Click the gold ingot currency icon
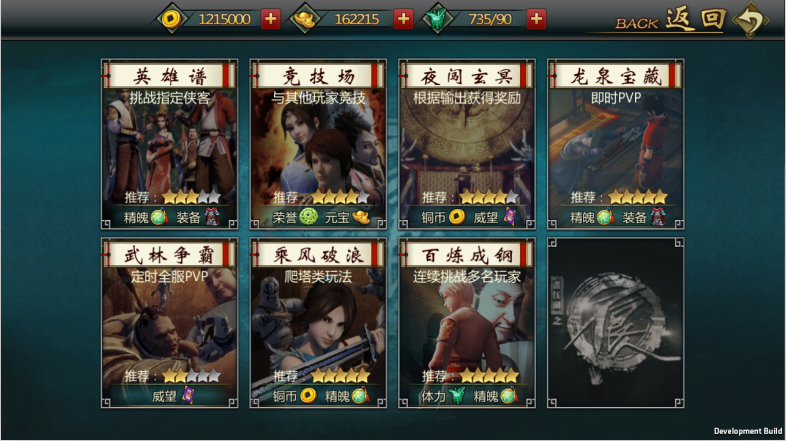This screenshot has height=441, width=786. coord(305,19)
